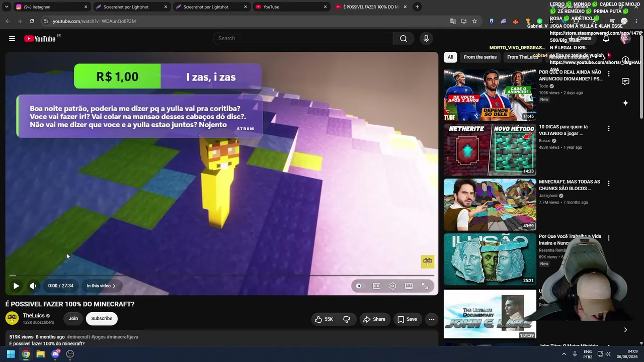644x362 pixels.
Task: Click the #jogos hashtag
Action: [x=98, y=337]
